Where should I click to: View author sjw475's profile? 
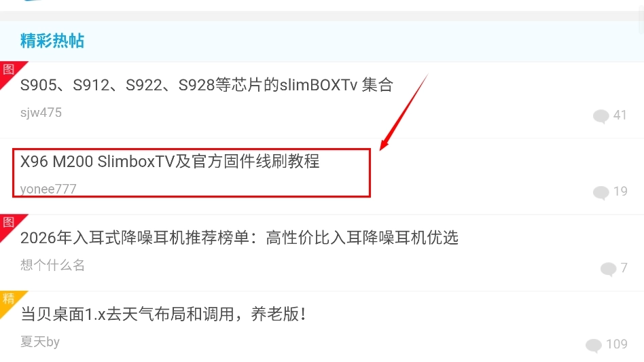tap(41, 113)
